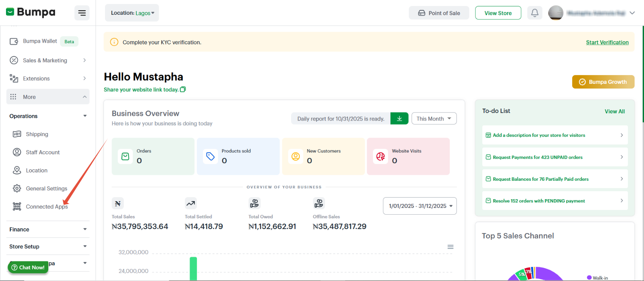
Task: Click the green sales chart bar
Action: click(x=193, y=268)
